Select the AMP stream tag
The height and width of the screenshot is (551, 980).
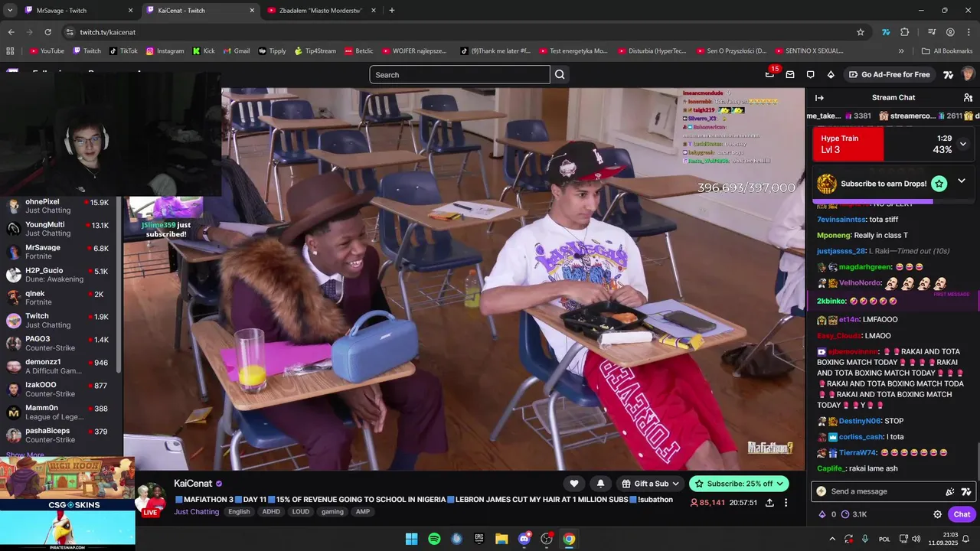tap(363, 512)
